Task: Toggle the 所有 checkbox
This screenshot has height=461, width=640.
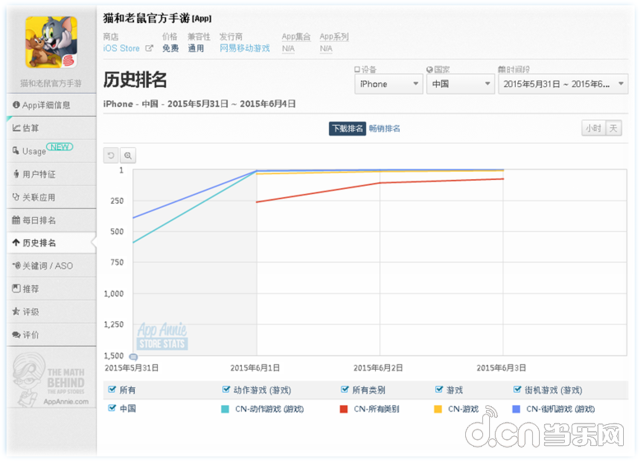Action: click(x=112, y=389)
